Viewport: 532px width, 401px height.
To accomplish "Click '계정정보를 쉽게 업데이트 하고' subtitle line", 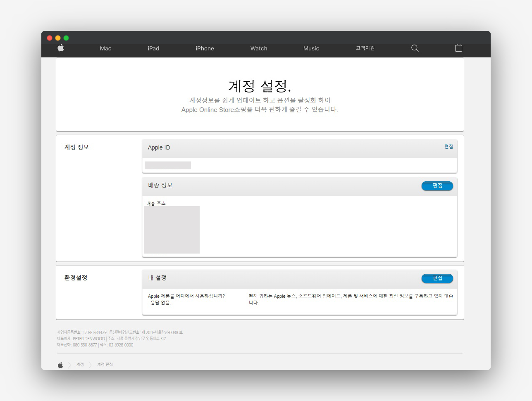I will pyautogui.click(x=260, y=100).
